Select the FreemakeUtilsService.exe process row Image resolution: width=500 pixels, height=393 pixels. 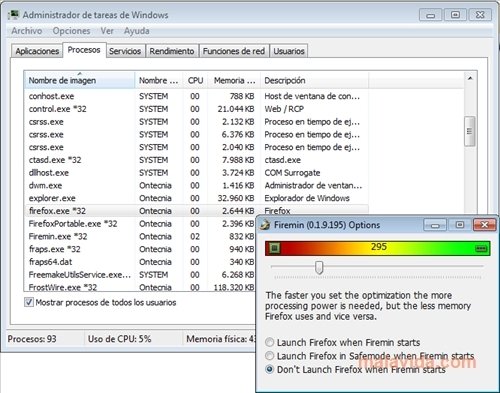tap(140, 275)
